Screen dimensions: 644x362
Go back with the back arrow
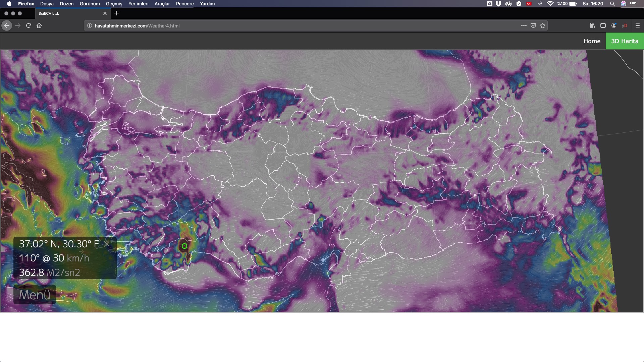7,25
